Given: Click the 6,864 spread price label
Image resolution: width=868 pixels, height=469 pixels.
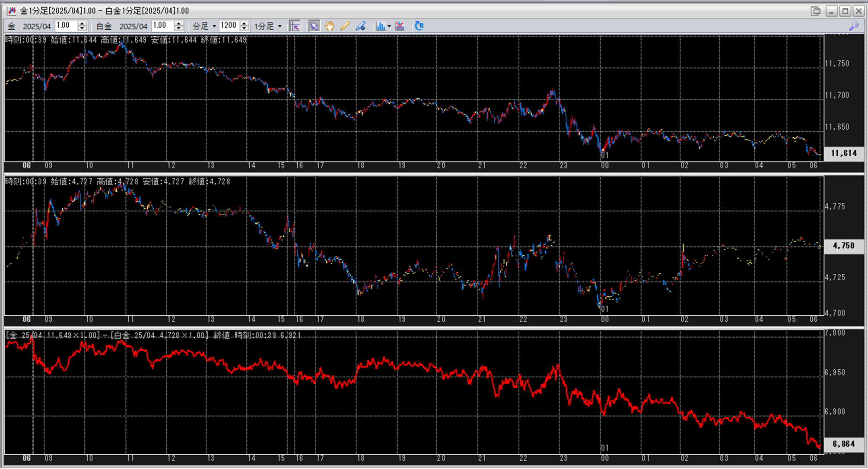Looking at the screenshot, I should pyautogui.click(x=843, y=444).
